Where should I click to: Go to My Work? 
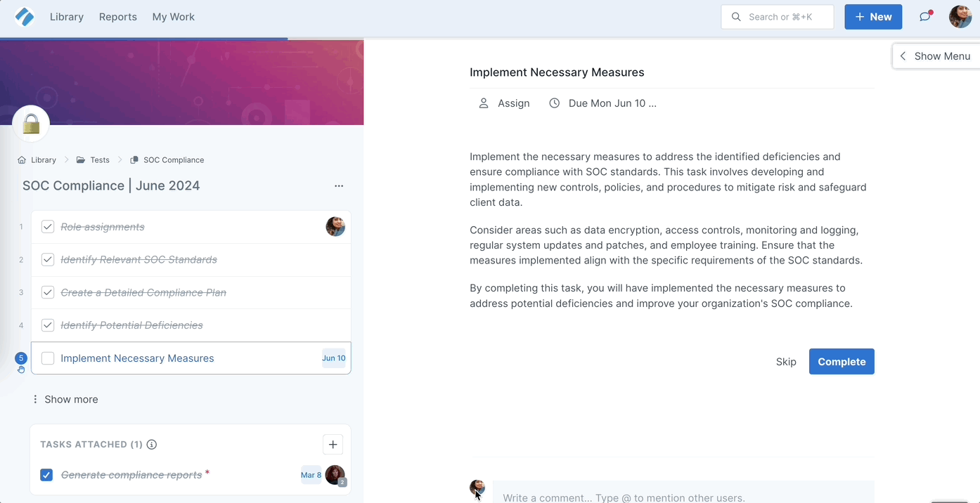coord(174,17)
